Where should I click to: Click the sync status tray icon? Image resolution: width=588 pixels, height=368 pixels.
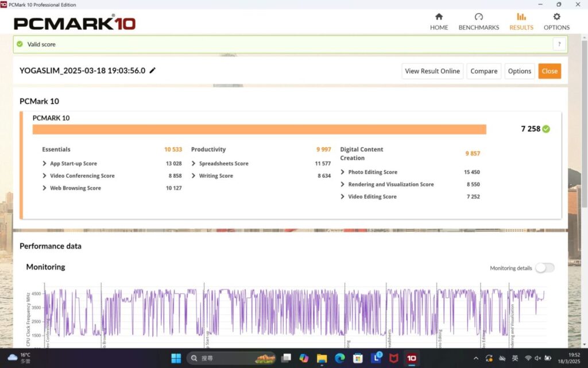[x=489, y=359]
